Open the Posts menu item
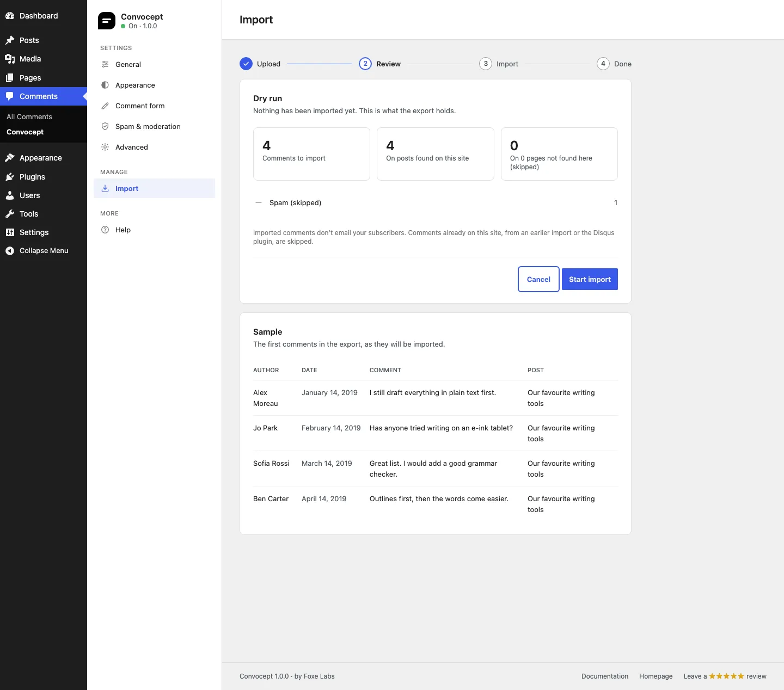The image size is (784, 690). tap(44, 40)
